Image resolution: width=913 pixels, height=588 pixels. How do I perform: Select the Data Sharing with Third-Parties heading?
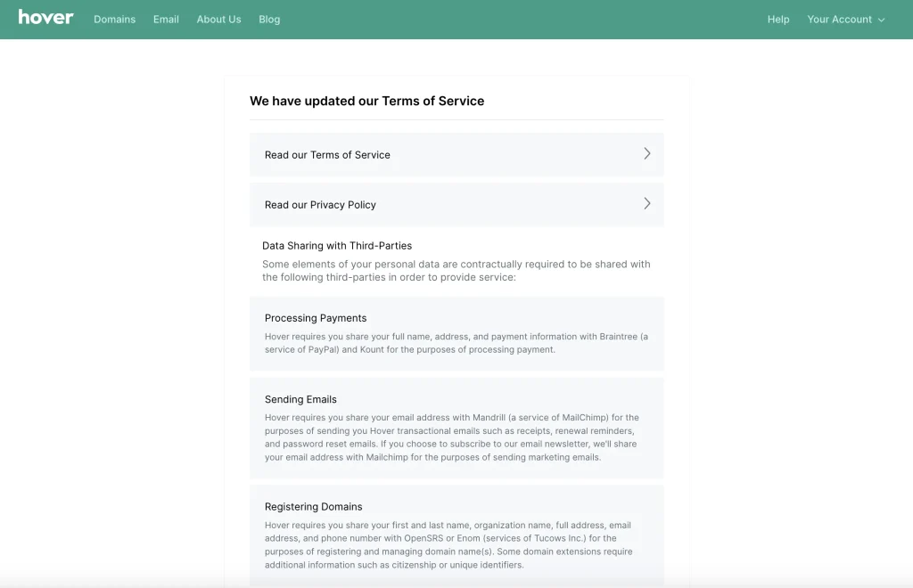click(336, 245)
